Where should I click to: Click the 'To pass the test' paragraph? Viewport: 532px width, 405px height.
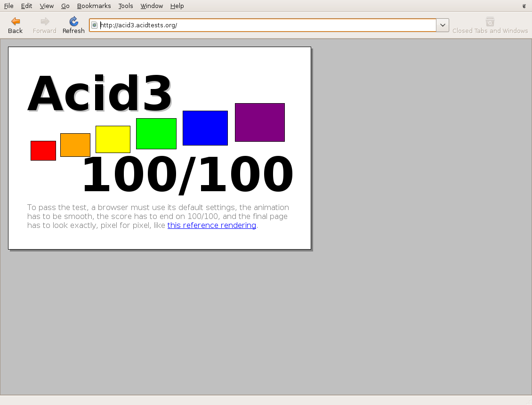(158, 216)
